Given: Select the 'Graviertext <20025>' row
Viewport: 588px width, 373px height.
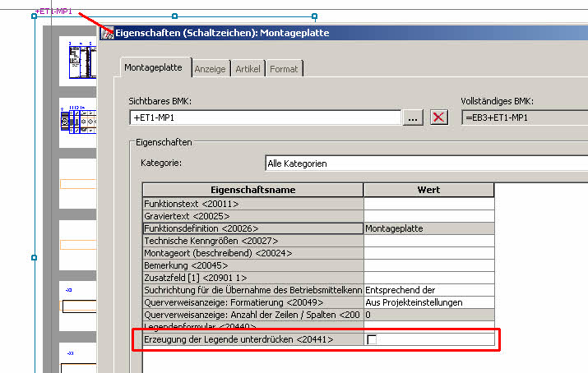Looking at the screenshot, I should coord(252,216).
